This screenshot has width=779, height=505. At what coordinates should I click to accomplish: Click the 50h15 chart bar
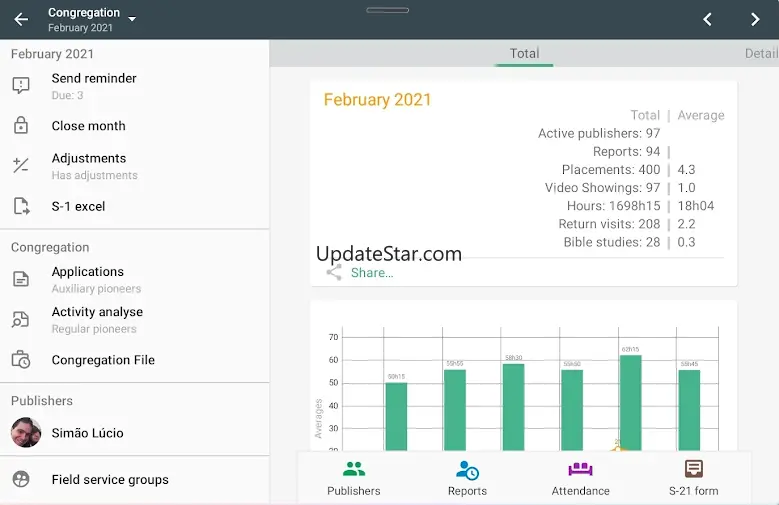point(396,417)
